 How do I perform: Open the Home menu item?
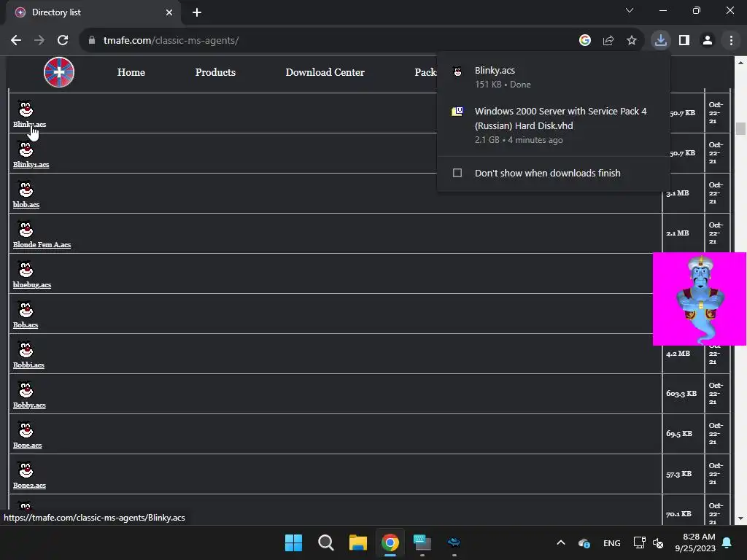(131, 72)
